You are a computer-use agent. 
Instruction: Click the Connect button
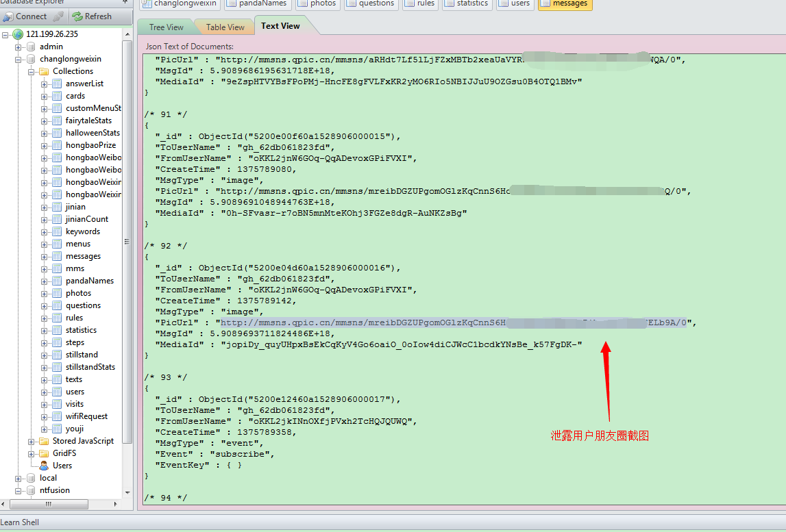pos(25,16)
